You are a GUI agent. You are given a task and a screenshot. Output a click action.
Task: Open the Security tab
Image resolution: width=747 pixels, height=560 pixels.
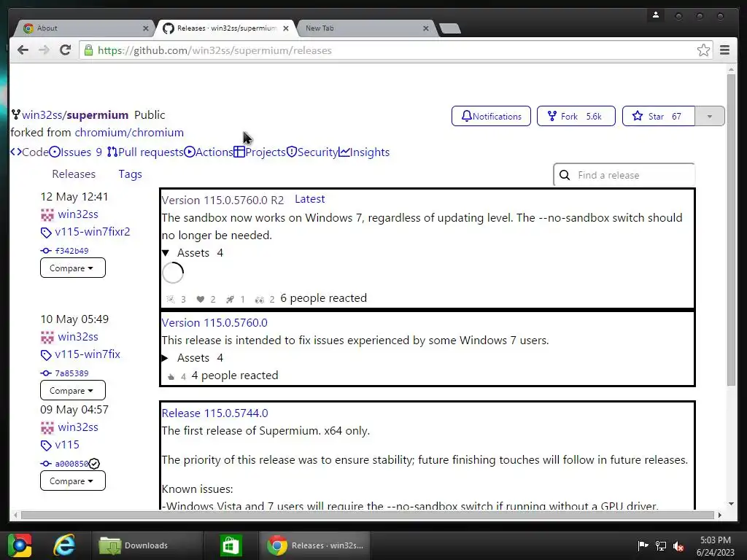point(312,152)
